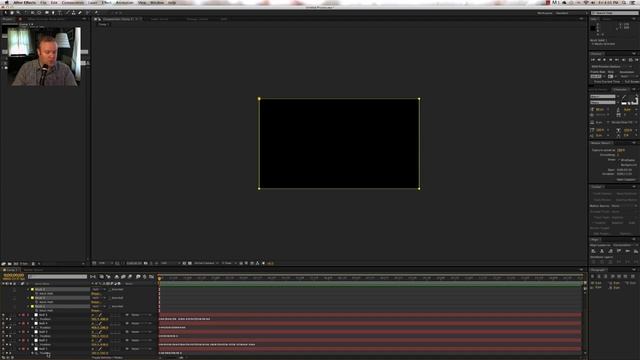This screenshot has height=360, width=640.
Task: Open the Effect menu
Action: coord(107,2)
